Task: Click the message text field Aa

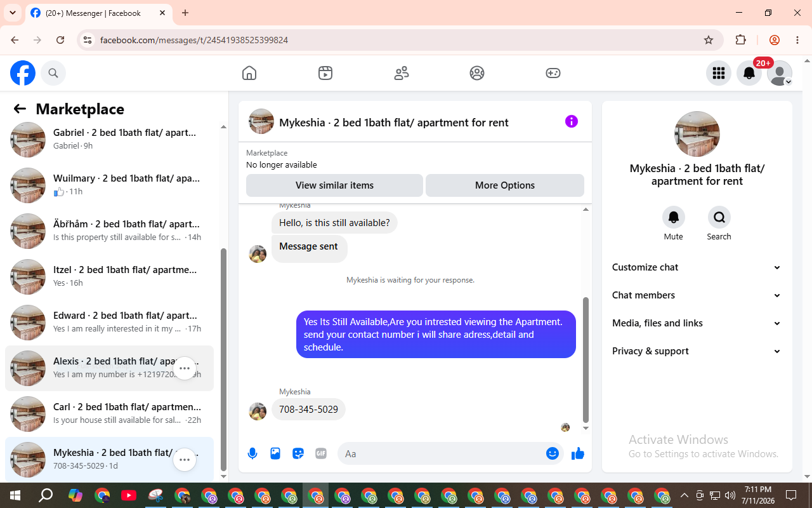Action: (x=442, y=453)
